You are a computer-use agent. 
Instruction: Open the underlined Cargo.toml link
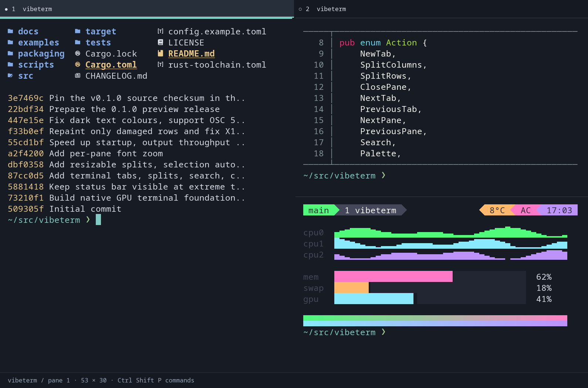pos(111,65)
